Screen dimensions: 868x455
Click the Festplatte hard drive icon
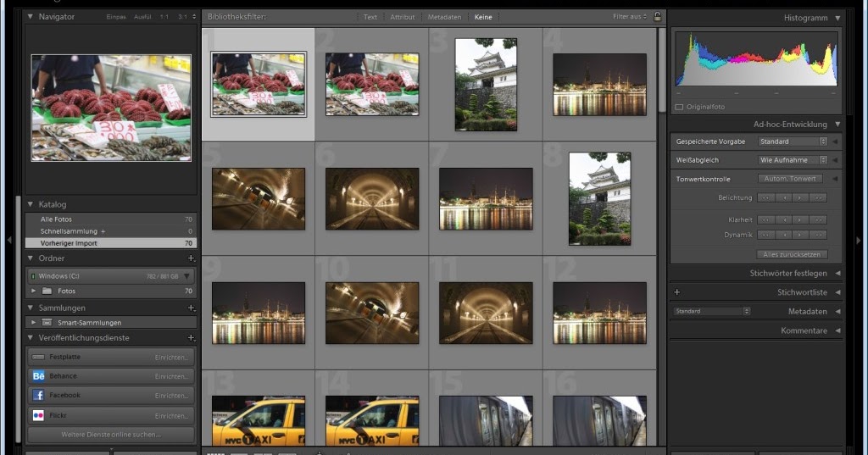pos(38,357)
